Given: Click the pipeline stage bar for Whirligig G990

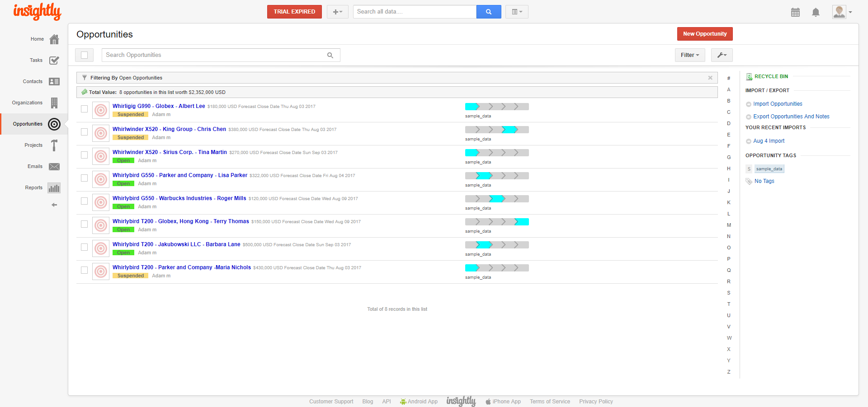Looking at the screenshot, I should tap(497, 107).
